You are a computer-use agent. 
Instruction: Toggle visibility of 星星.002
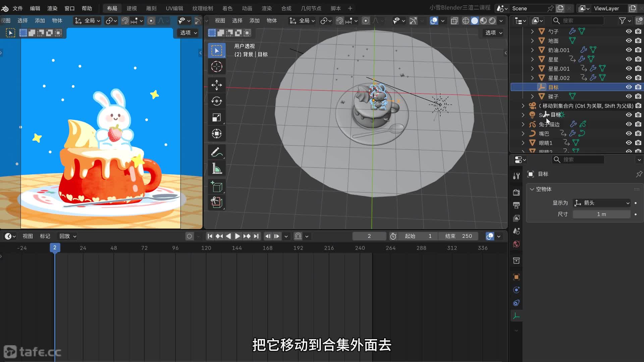click(x=629, y=78)
